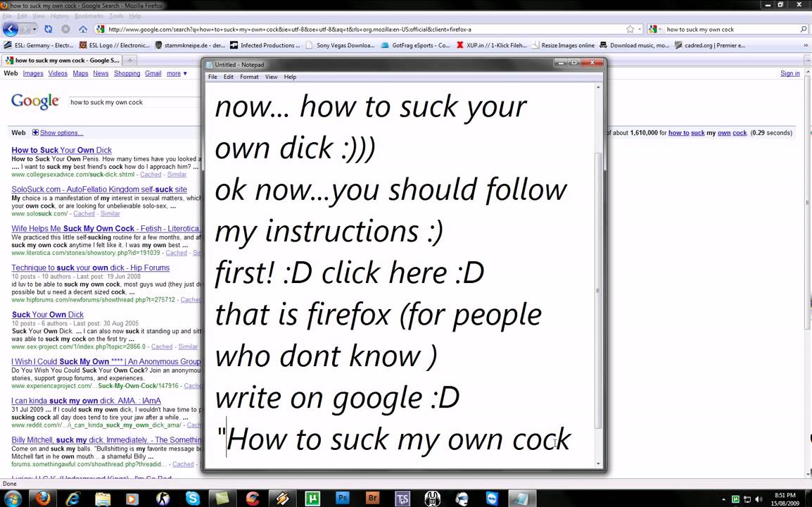Open ESL: Germany bookmark
The height and width of the screenshot is (507, 812).
point(39,46)
